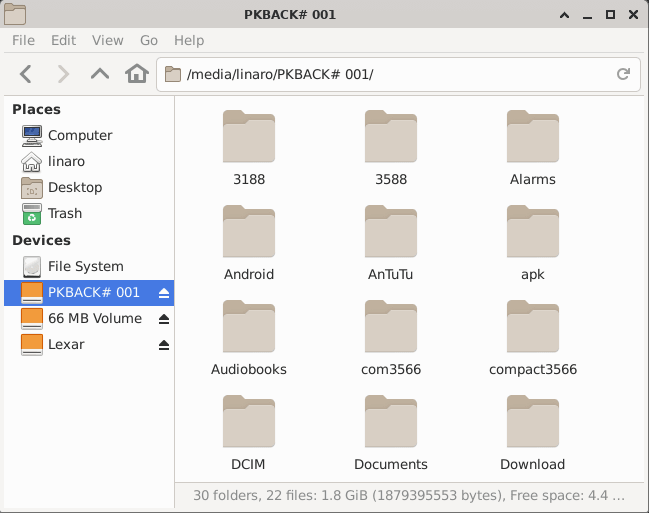This screenshot has height=513, width=649.
Task: Click the Audiobooks folder name label
Action: (249, 369)
